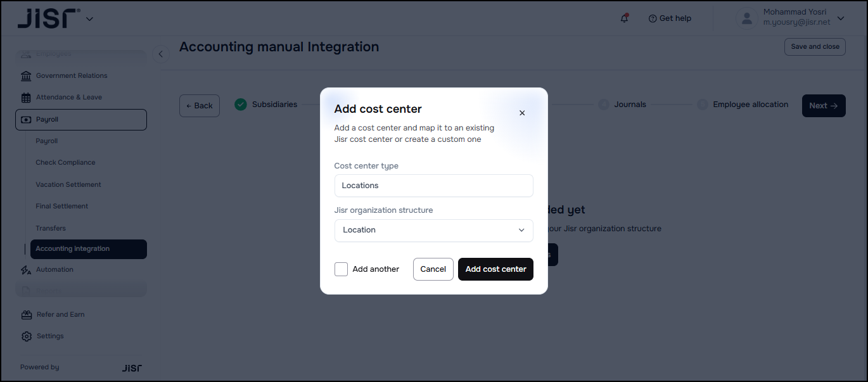The height and width of the screenshot is (382, 868).
Task: Click the Cost center type field
Action: [x=434, y=186]
